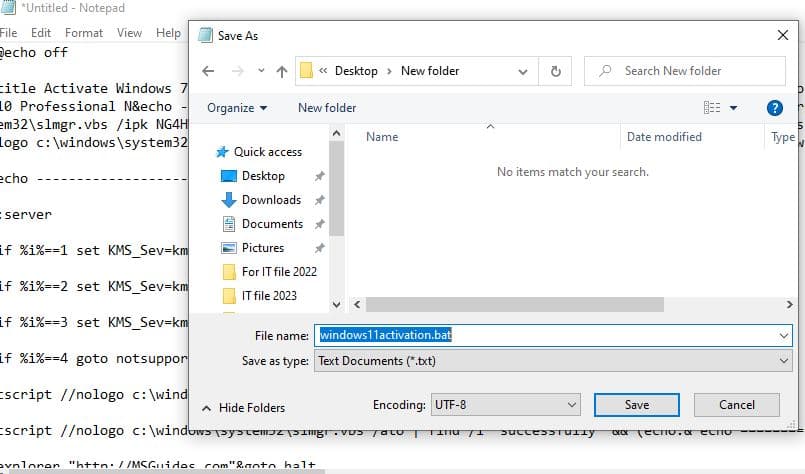Close the Save As dialog
Viewport: 805px width, 474px height.
coord(783,35)
